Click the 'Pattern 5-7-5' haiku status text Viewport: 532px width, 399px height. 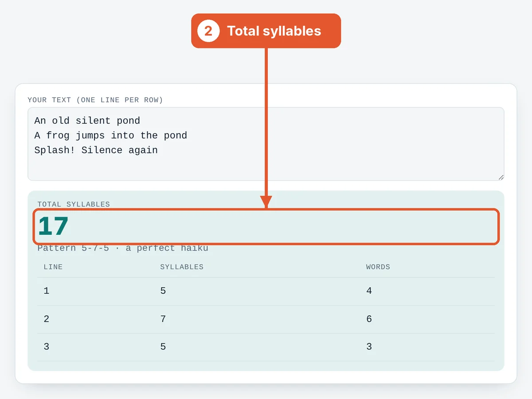click(123, 248)
